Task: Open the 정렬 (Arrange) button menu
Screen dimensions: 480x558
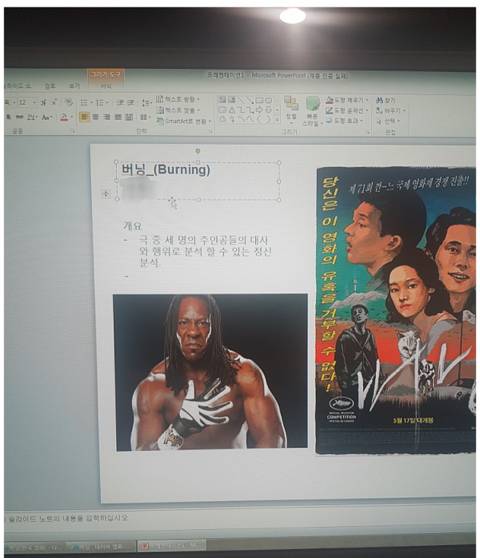Action: tap(291, 110)
